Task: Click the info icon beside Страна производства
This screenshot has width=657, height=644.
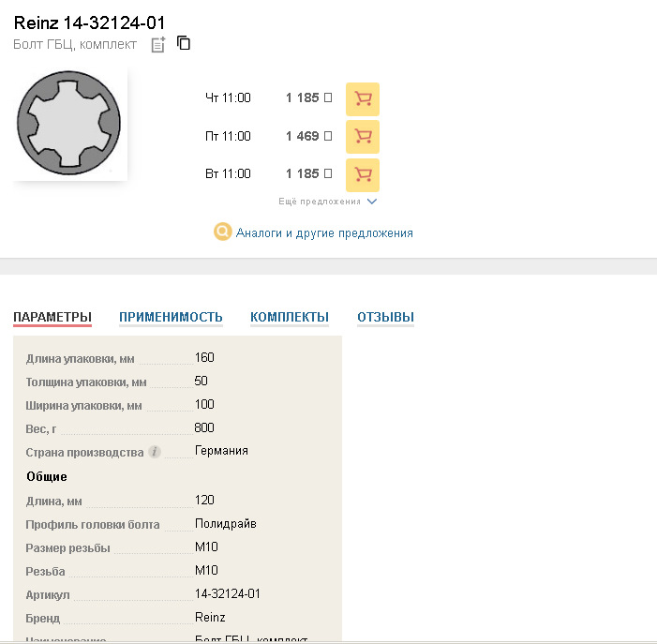Action: pyautogui.click(x=155, y=452)
